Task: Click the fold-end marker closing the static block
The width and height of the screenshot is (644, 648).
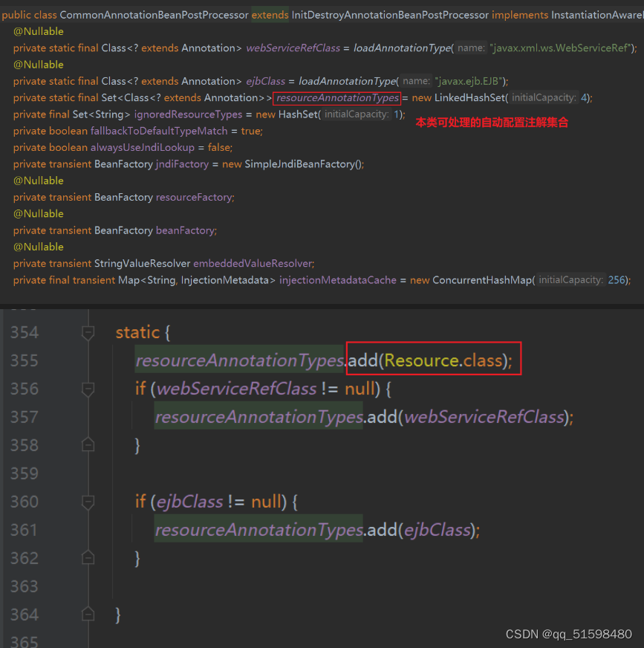Action: tap(87, 615)
